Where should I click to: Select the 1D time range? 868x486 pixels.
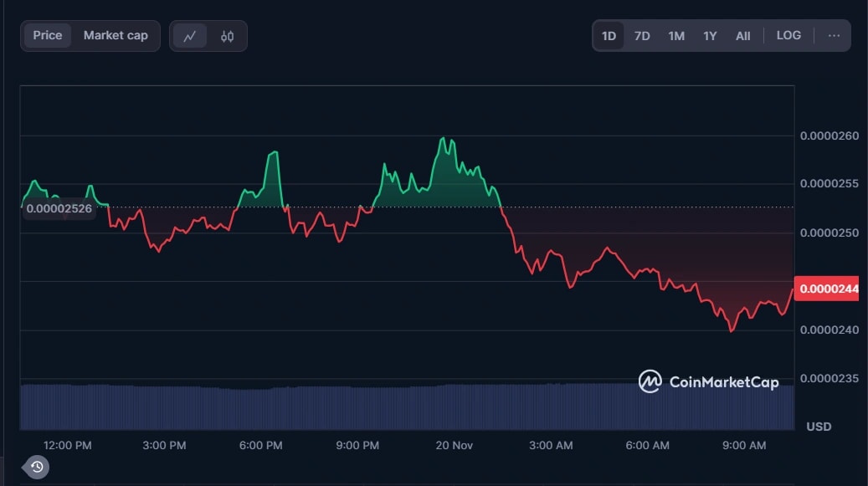pyautogui.click(x=609, y=36)
